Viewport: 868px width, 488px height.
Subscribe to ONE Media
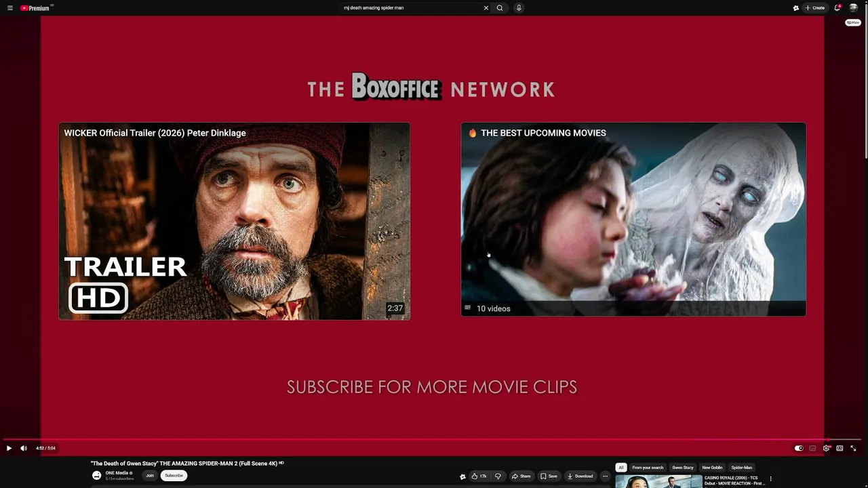(174, 476)
